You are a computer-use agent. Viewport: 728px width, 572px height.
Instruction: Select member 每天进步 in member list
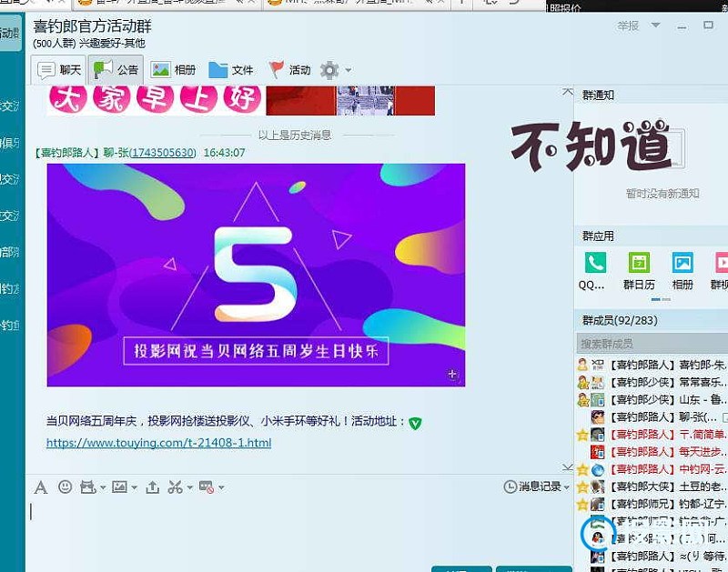[652, 451]
